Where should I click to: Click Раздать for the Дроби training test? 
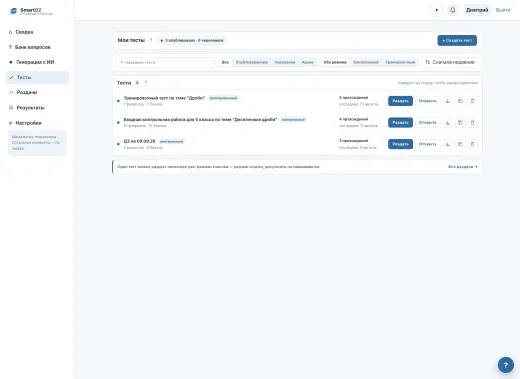coord(400,101)
